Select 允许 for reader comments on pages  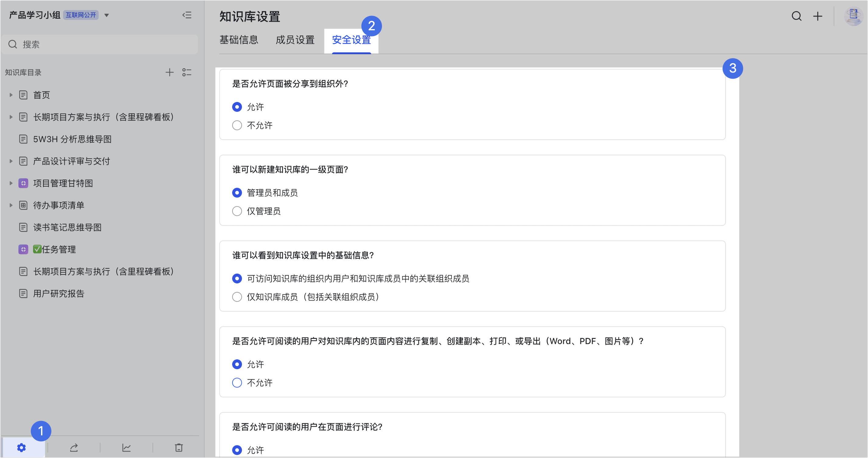coord(237,450)
